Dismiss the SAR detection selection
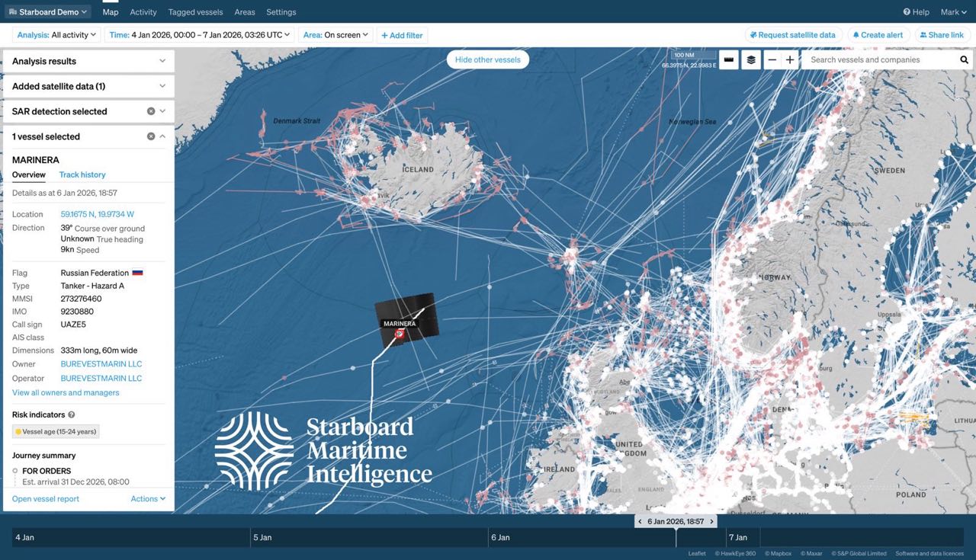Screen dimensions: 976x560 [x=151, y=111]
